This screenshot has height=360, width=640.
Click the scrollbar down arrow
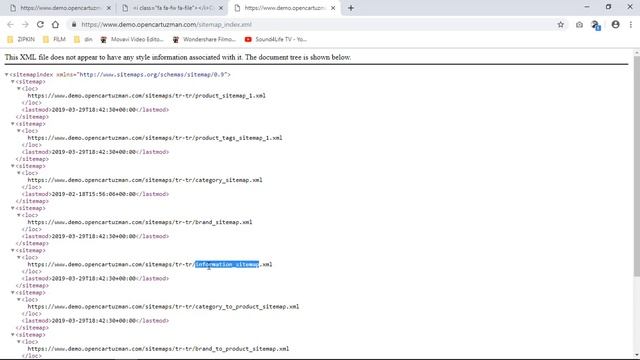click(x=636, y=356)
